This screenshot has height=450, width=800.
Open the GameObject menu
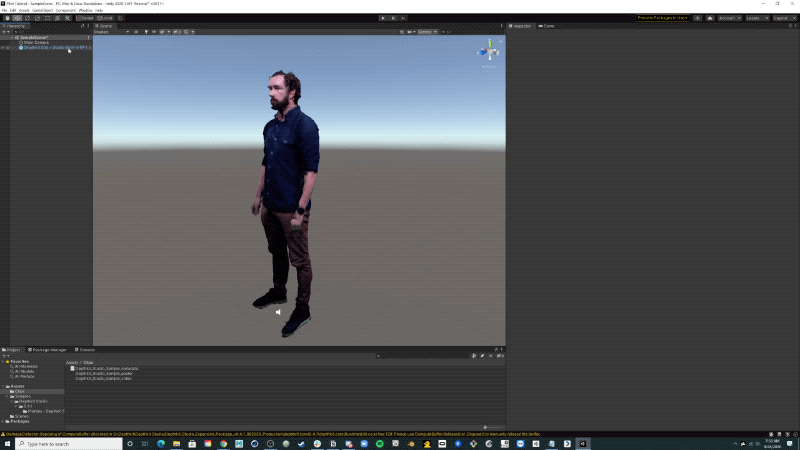43,10
